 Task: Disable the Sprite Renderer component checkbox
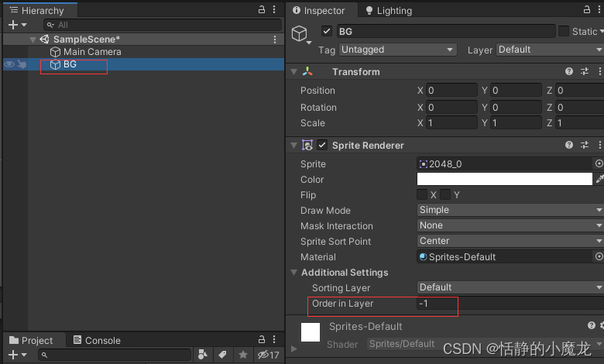[322, 146]
